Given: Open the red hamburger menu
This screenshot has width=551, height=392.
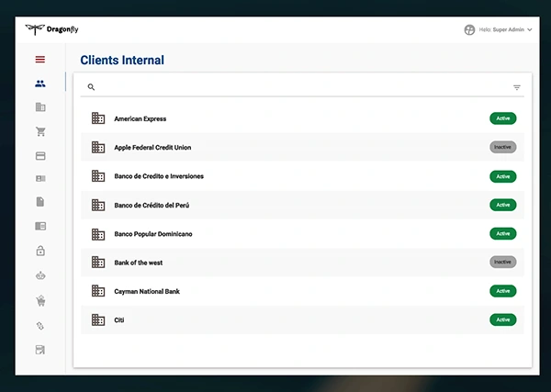Looking at the screenshot, I should [x=40, y=60].
